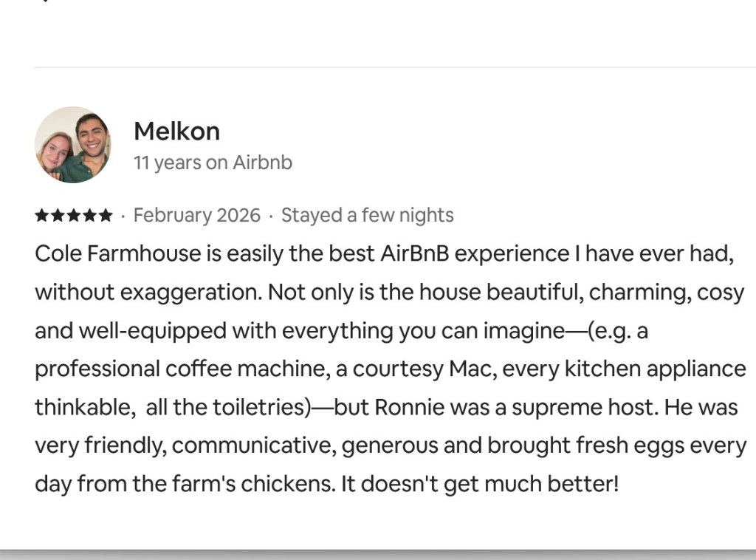The height and width of the screenshot is (560, 756).
Task: Open Melkon's circular profile photo
Action: (x=72, y=144)
